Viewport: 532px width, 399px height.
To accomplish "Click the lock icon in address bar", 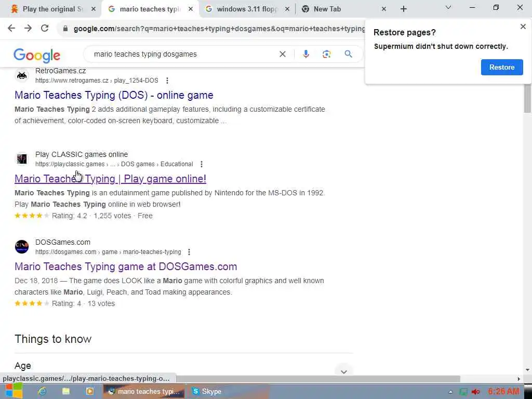I will (65, 29).
